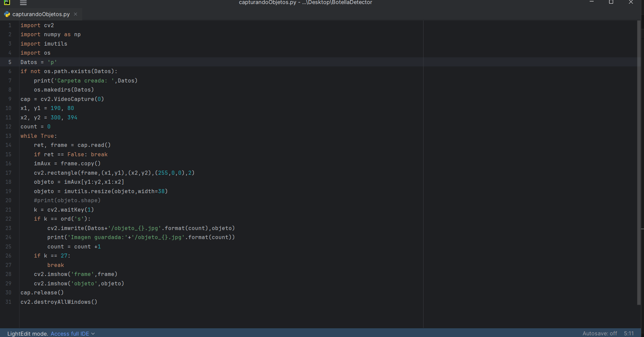Image resolution: width=644 pixels, height=337 pixels.
Task: Click 'count = count +1' line
Action: click(x=74, y=246)
